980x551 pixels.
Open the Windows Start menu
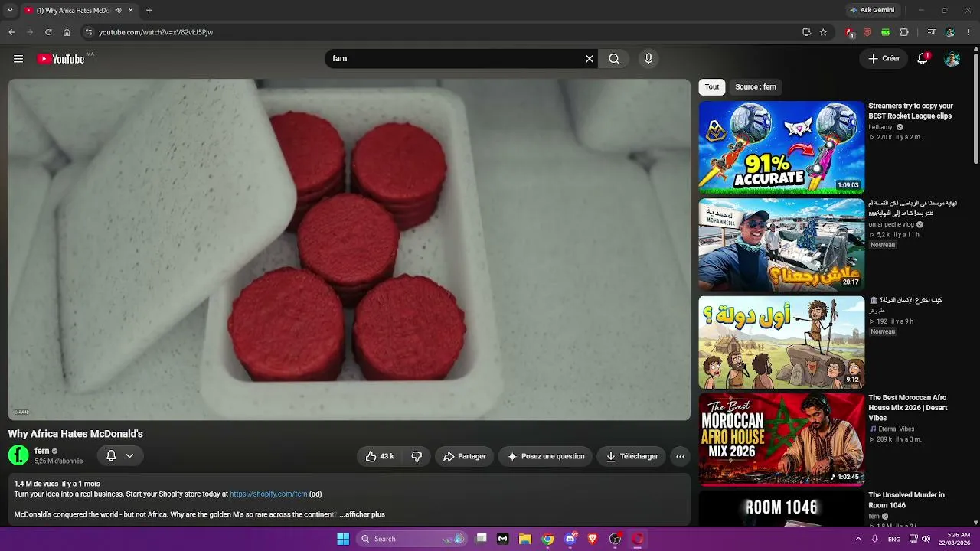click(x=343, y=539)
